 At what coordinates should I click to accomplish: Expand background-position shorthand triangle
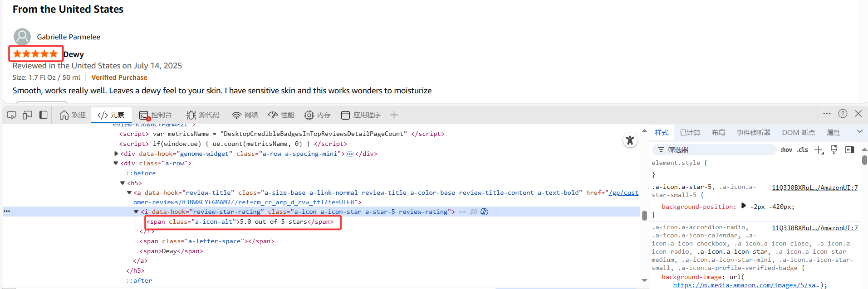click(743, 206)
